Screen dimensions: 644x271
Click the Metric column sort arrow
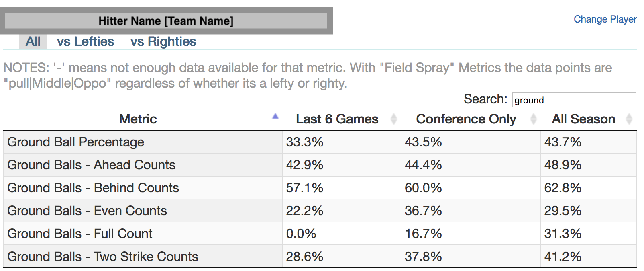tap(275, 116)
